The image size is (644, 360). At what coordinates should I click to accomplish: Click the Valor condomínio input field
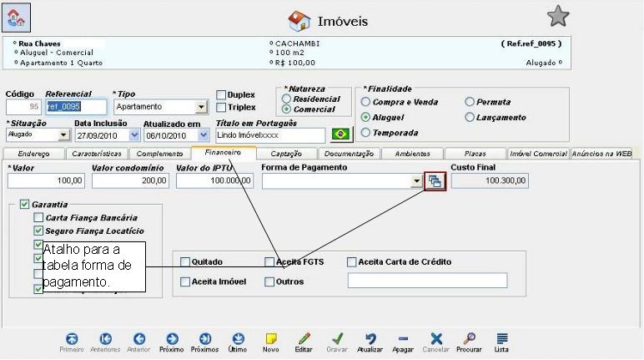128,180
